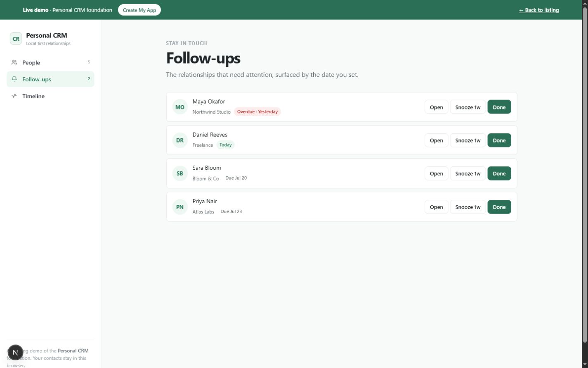Click the Follow-ups count badge 2
The height and width of the screenshot is (368, 588).
click(89, 78)
